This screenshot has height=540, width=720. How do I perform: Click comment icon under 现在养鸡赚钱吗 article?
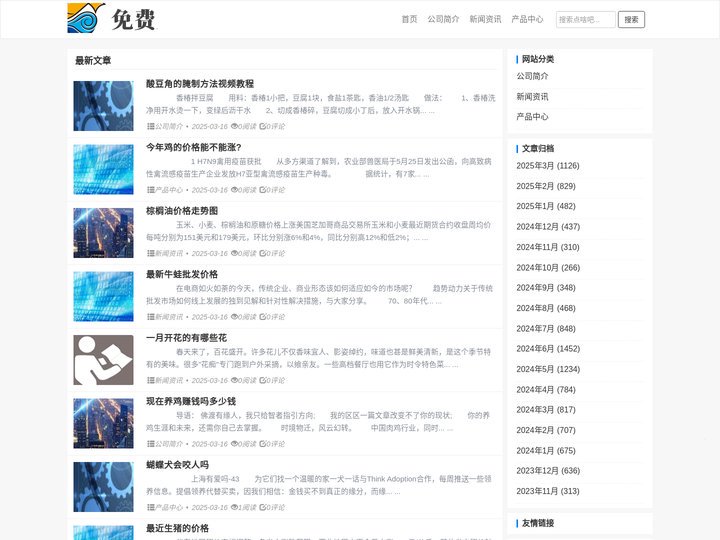coord(262,444)
